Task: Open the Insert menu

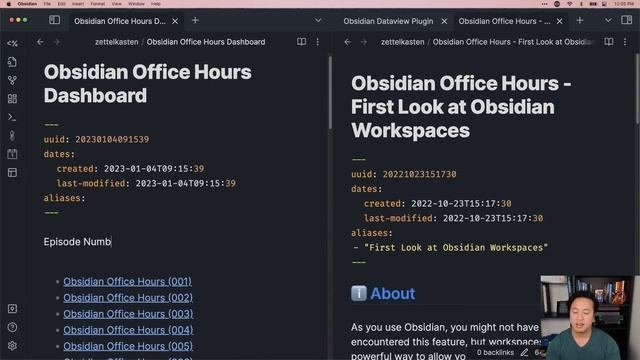Action: [x=78, y=4]
